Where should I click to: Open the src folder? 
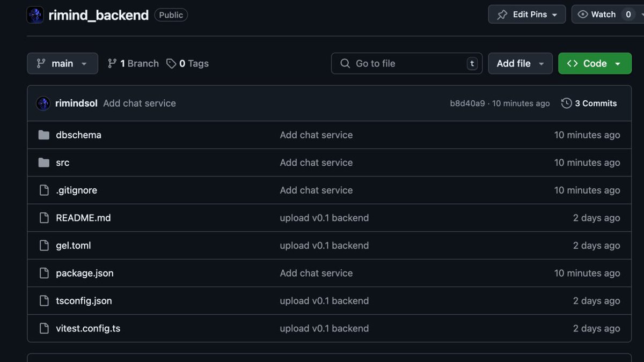pos(62,162)
